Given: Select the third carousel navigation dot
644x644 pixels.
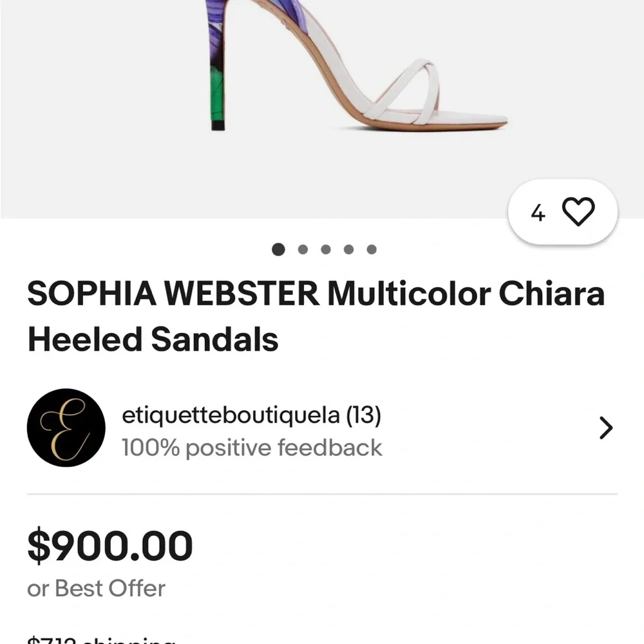Looking at the screenshot, I should (325, 249).
